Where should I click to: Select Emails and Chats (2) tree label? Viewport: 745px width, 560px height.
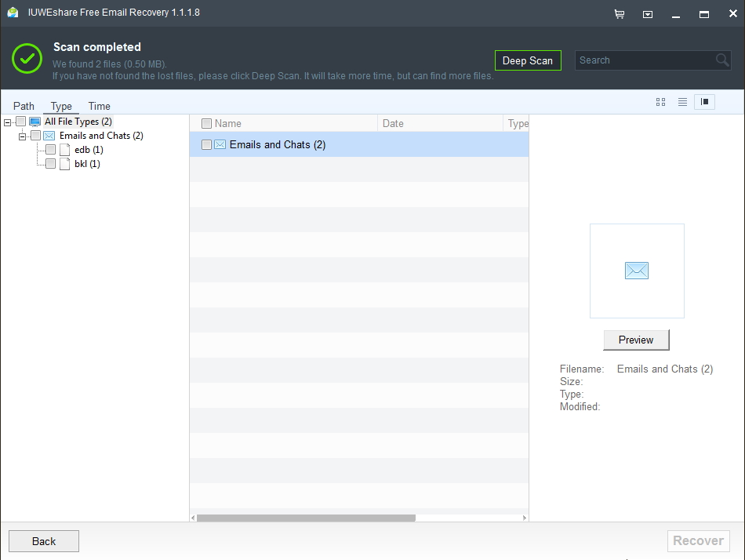coord(101,136)
